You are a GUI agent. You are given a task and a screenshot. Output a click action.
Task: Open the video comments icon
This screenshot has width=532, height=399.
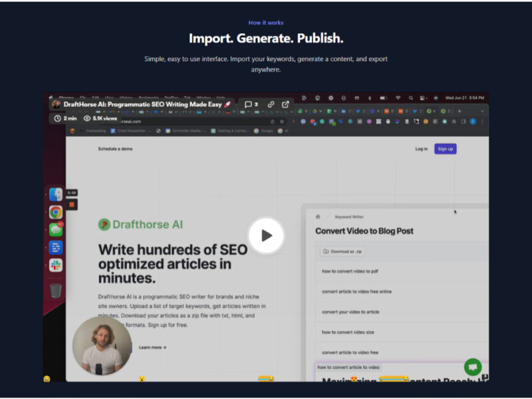pos(251,104)
